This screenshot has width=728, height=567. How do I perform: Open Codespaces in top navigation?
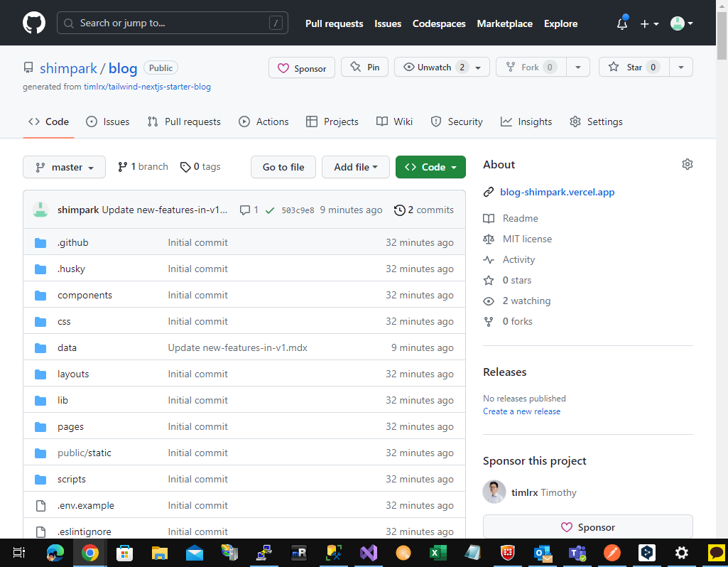click(x=439, y=23)
